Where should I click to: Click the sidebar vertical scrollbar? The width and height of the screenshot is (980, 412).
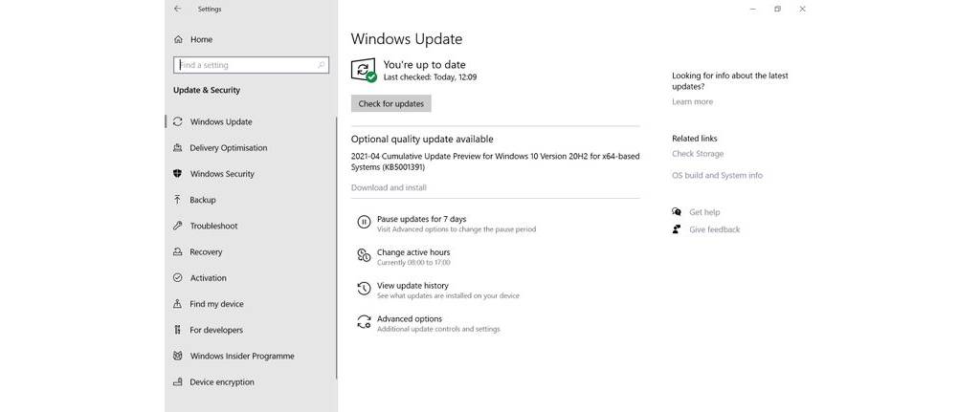coord(336,249)
